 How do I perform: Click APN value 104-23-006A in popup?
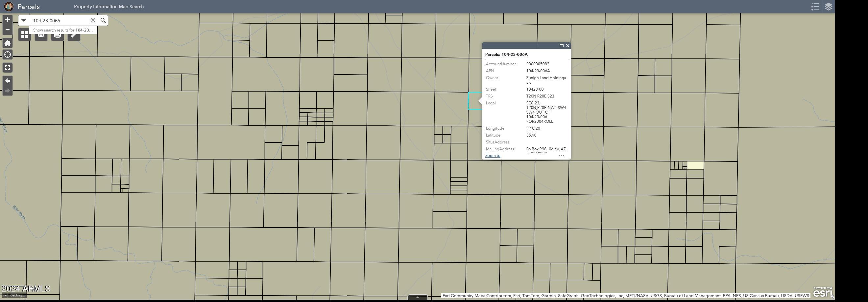click(538, 71)
